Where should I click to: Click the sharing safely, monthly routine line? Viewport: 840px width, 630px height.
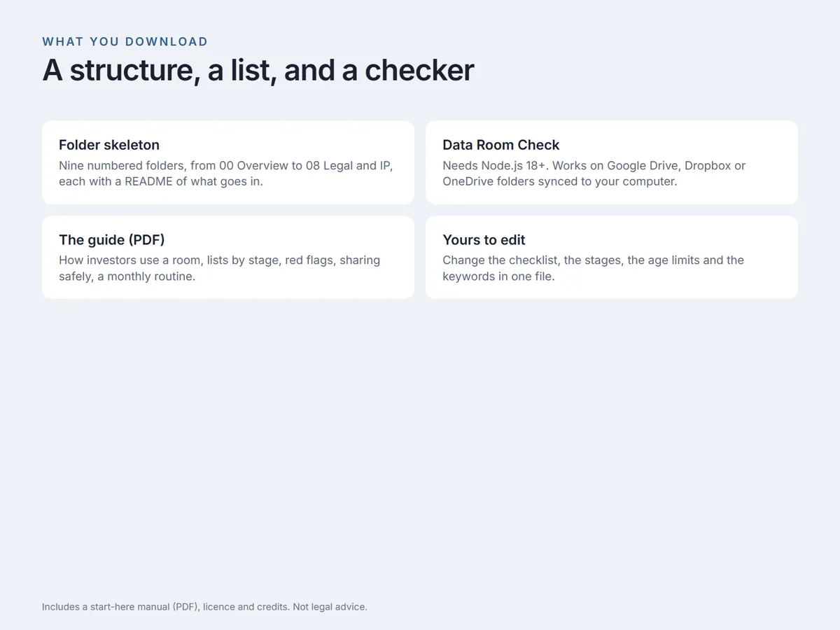(x=127, y=276)
